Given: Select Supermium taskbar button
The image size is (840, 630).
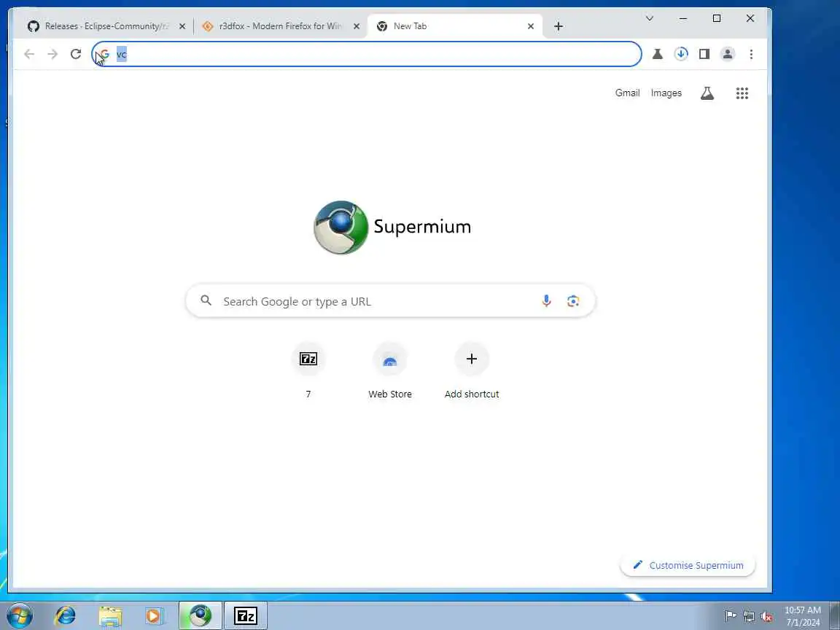Looking at the screenshot, I should [201, 615].
